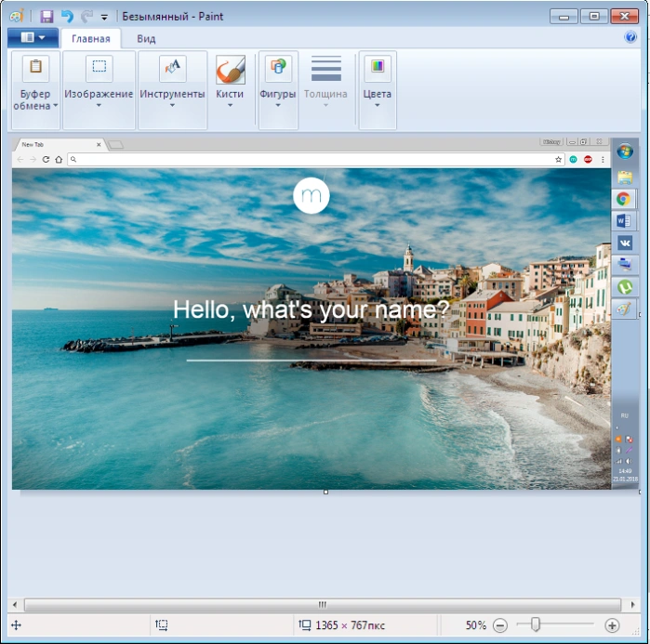Click the zoom out minus button
Screen dimensions: 650x644
(500, 625)
